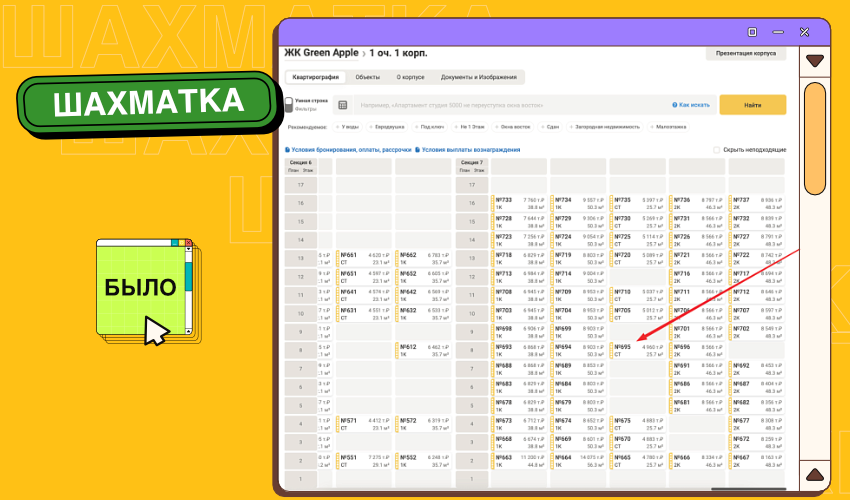The image size is (850, 500).
Task: Click document icon beside Условия выплаты вознаграждения
Action: click(x=418, y=149)
